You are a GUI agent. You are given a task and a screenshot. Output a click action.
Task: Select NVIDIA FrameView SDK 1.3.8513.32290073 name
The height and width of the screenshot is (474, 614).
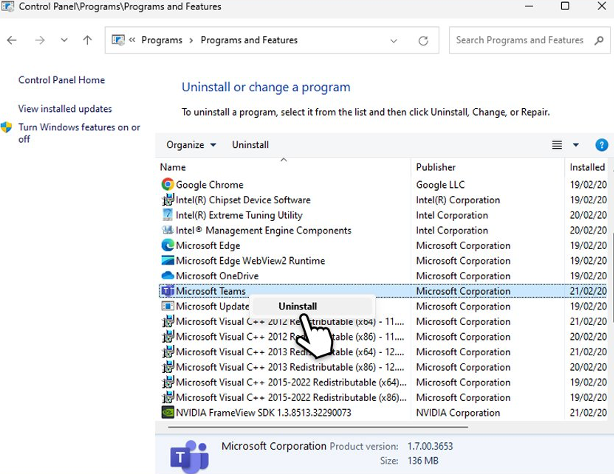coord(264,412)
